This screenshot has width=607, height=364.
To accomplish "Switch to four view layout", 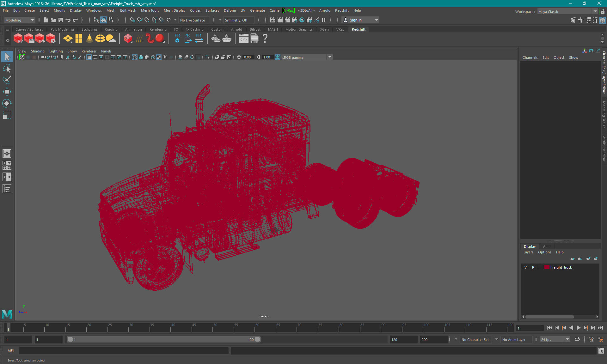I will tap(7, 165).
